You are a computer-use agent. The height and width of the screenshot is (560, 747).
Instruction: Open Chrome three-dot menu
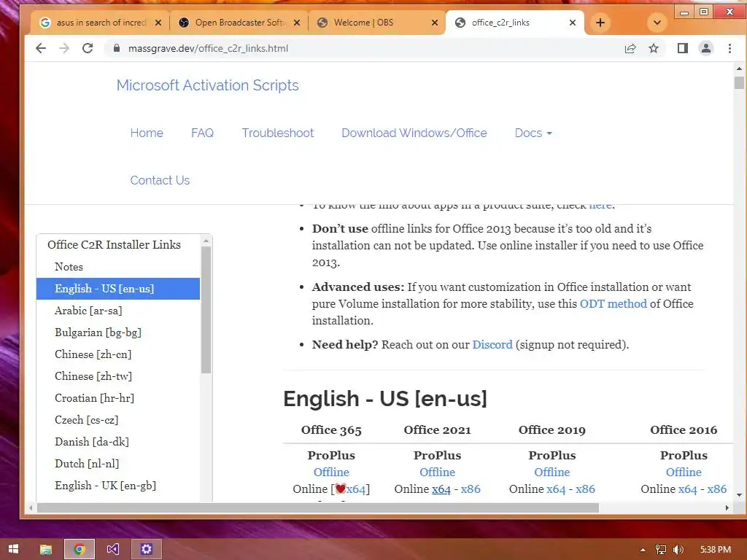729,48
